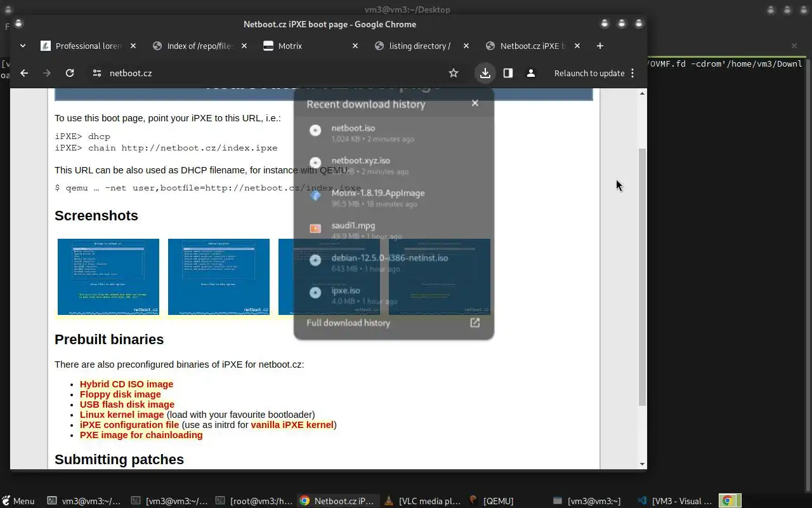Switch to the Motrix tab
This screenshot has width=812, height=508.
311,46
